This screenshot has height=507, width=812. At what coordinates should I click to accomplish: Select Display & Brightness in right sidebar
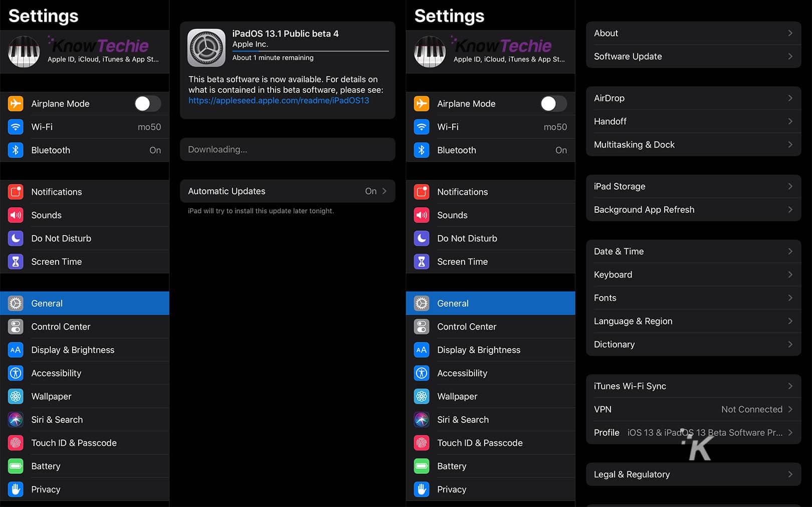(490, 350)
